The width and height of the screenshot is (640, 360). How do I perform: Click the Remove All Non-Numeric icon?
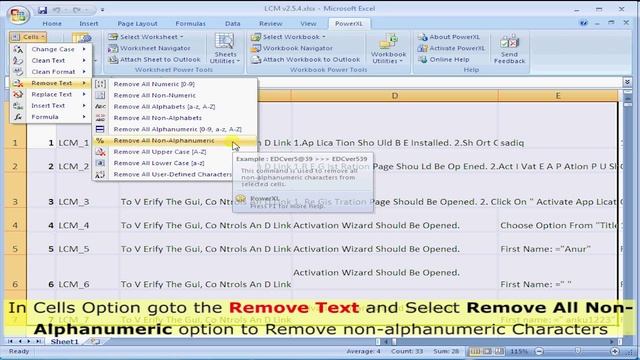pyautogui.click(x=100, y=95)
